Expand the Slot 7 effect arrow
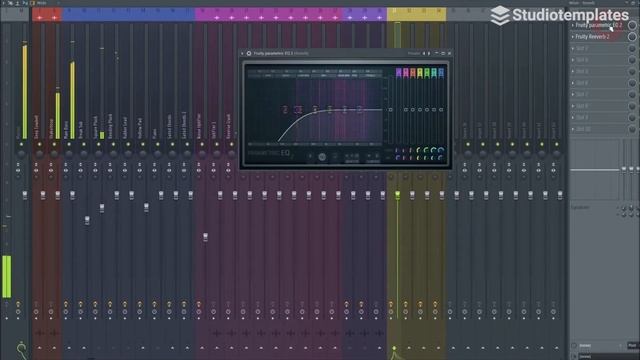 (x=573, y=94)
